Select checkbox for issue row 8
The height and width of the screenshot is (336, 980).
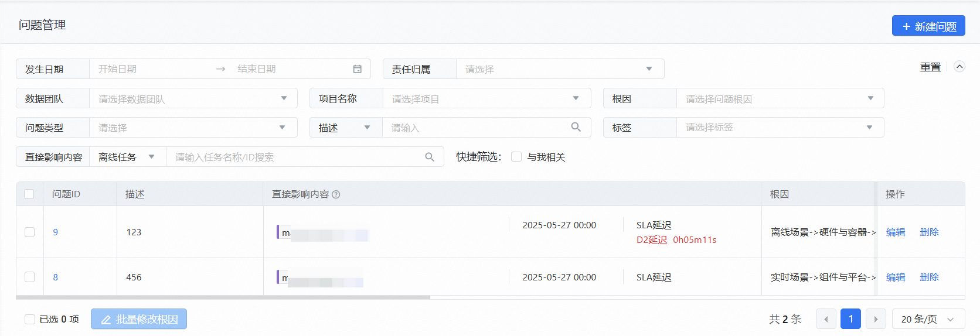coord(29,277)
